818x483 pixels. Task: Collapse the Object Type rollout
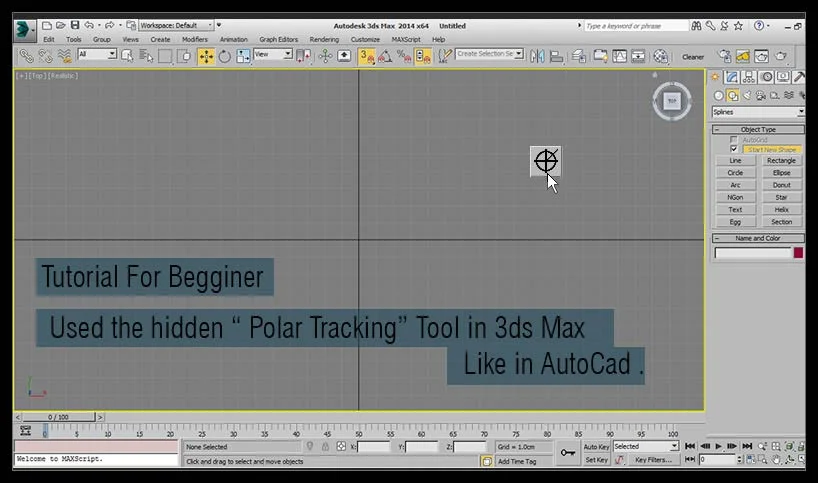point(758,129)
